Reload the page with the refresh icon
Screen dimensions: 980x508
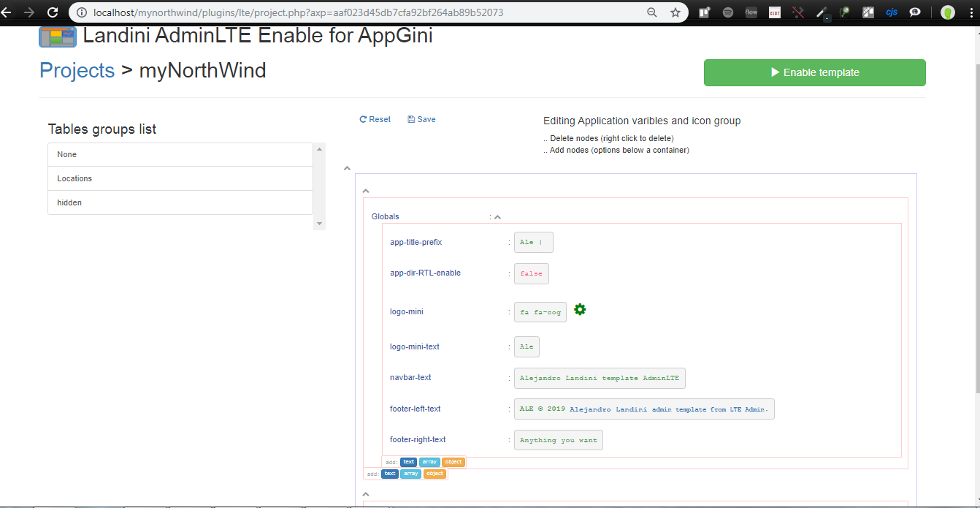tap(53, 12)
